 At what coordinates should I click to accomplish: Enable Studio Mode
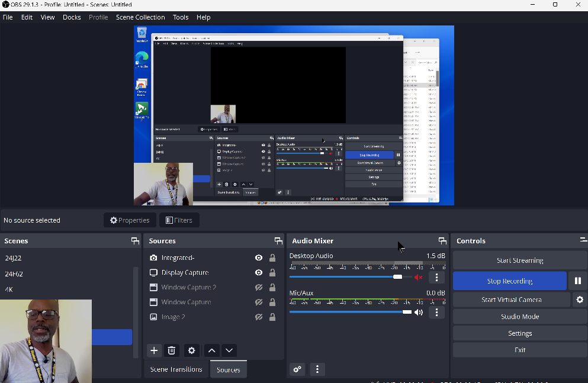(520, 317)
